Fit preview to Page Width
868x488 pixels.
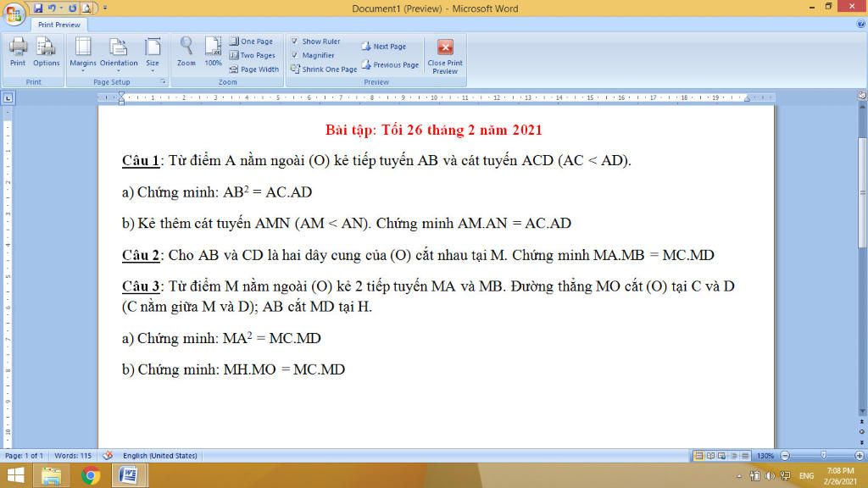click(254, 69)
